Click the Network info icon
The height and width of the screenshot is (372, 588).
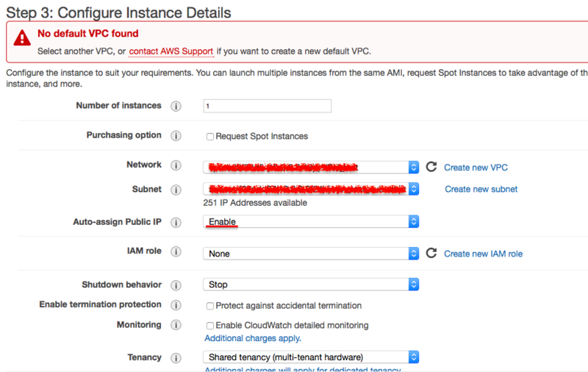[x=176, y=167]
